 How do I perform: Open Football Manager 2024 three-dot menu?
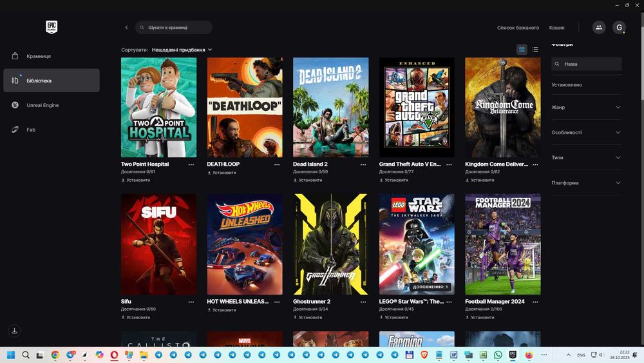click(x=535, y=302)
